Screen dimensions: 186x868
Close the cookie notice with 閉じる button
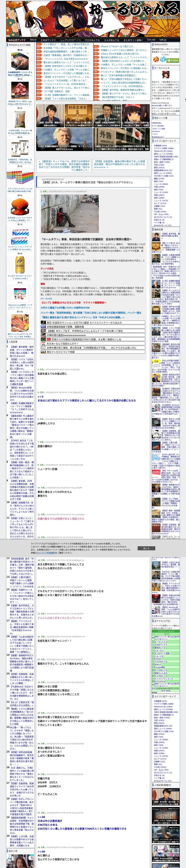pos(146,548)
